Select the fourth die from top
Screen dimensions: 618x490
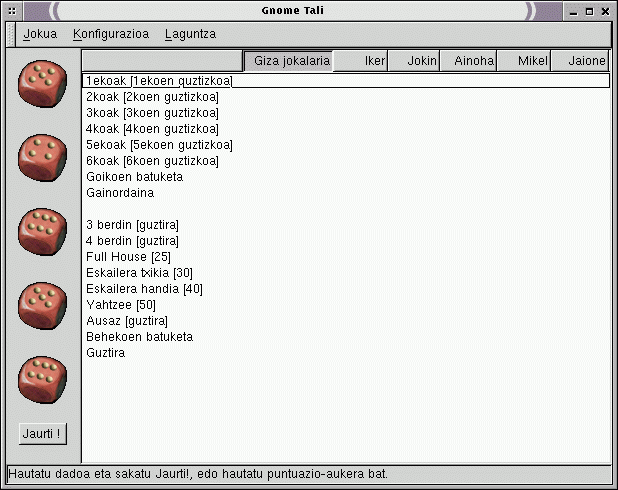click(x=43, y=306)
